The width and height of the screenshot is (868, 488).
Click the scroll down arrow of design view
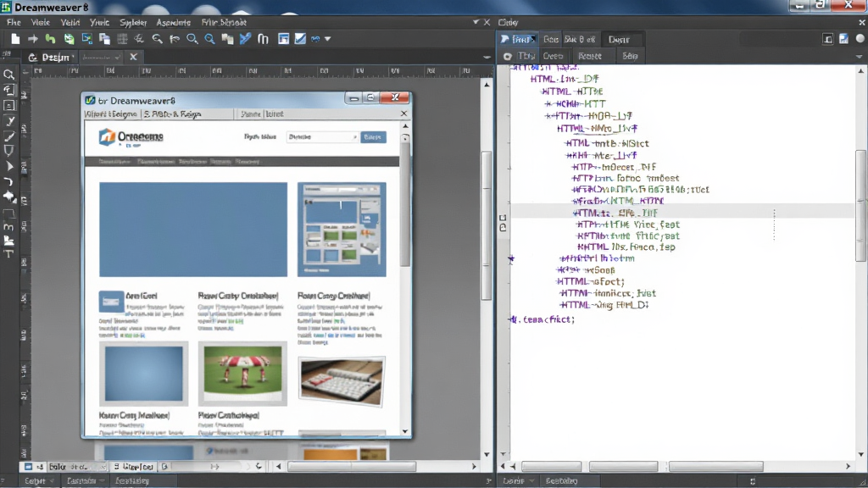487,454
